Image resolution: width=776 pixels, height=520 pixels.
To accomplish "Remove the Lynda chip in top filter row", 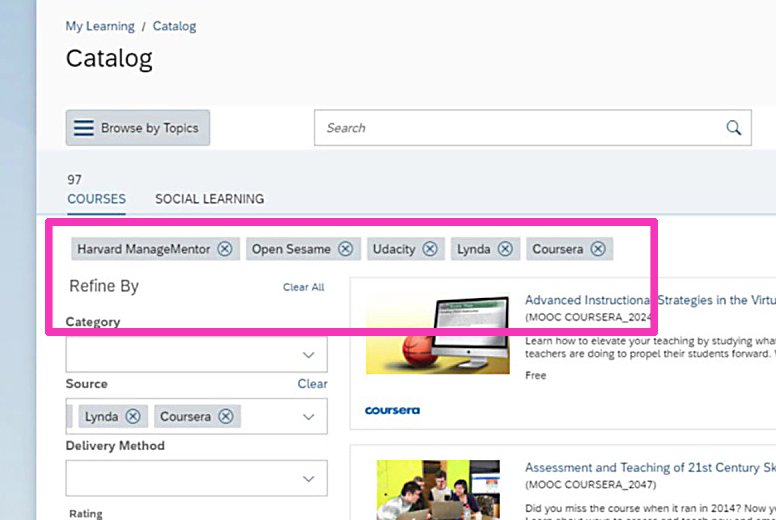I will coord(505,249).
